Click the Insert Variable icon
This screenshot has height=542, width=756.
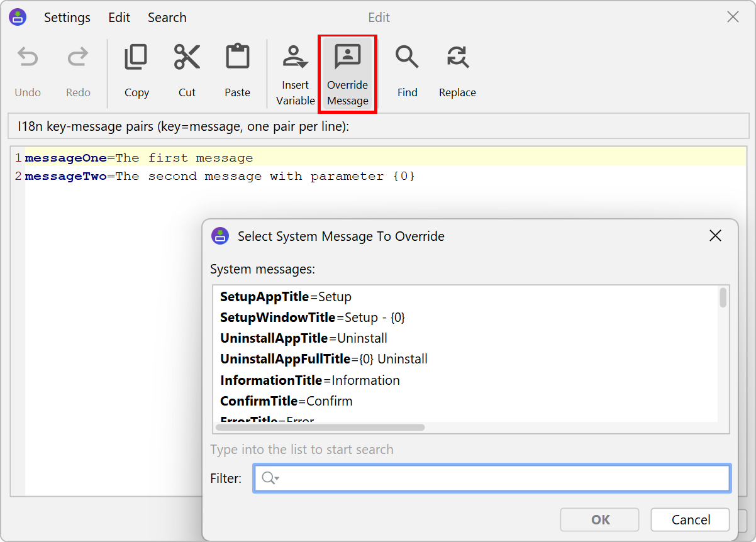295,57
